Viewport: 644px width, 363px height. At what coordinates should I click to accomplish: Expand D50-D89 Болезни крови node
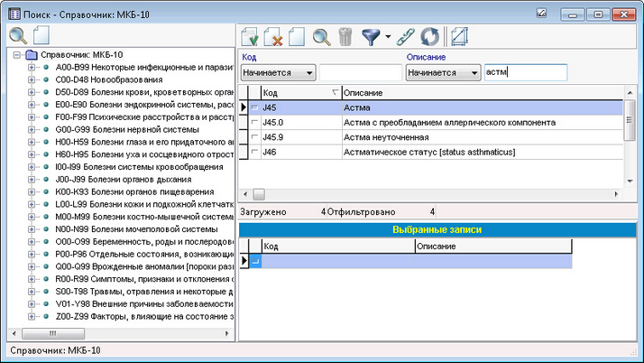click(32, 92)
